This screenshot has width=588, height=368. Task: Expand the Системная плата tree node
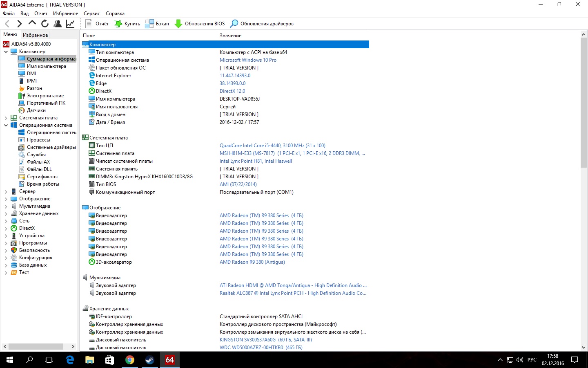click(6, 118)
